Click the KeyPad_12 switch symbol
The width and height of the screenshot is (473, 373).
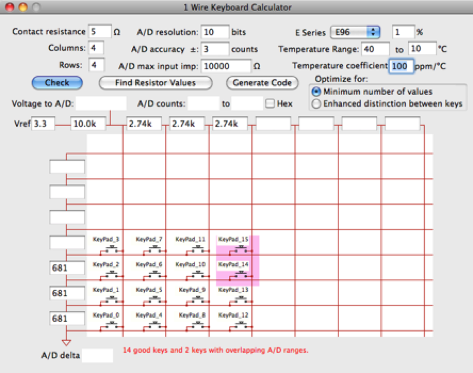(241, 325)
